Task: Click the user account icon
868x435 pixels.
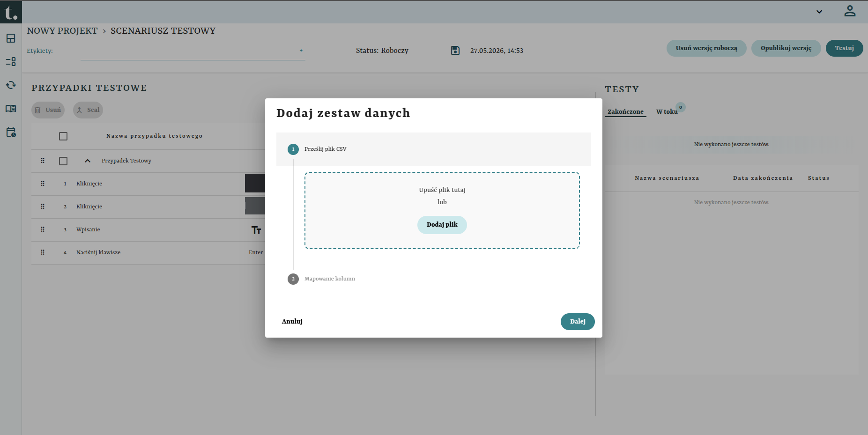Action: (x=850, y=11)
